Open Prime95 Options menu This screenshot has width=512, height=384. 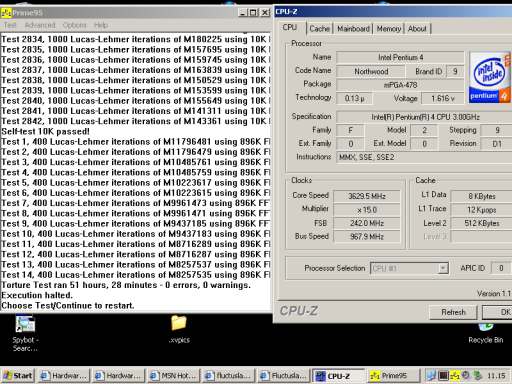tap(74, 25)
